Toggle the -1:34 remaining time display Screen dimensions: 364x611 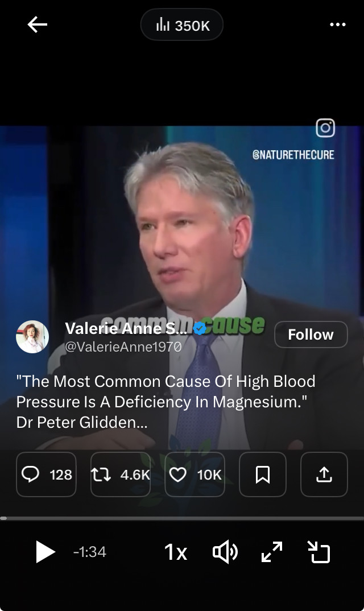pos(90,552)
